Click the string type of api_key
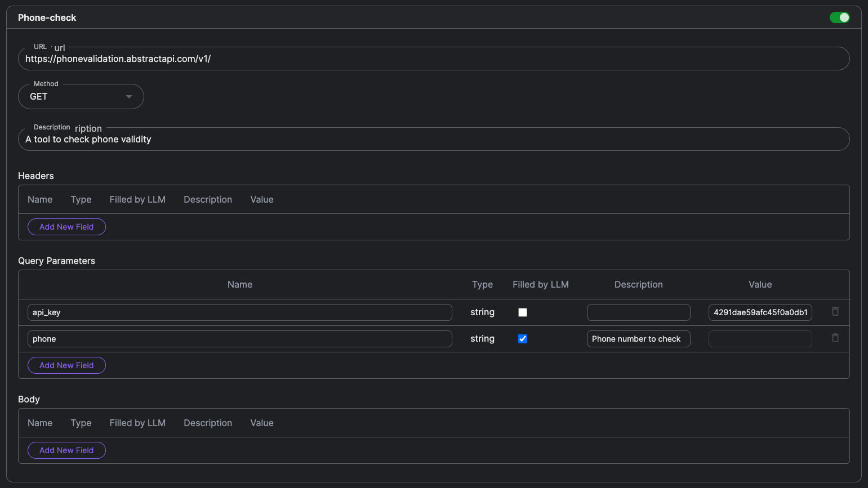Screen dimensions: 868x488 coord(482,312)
